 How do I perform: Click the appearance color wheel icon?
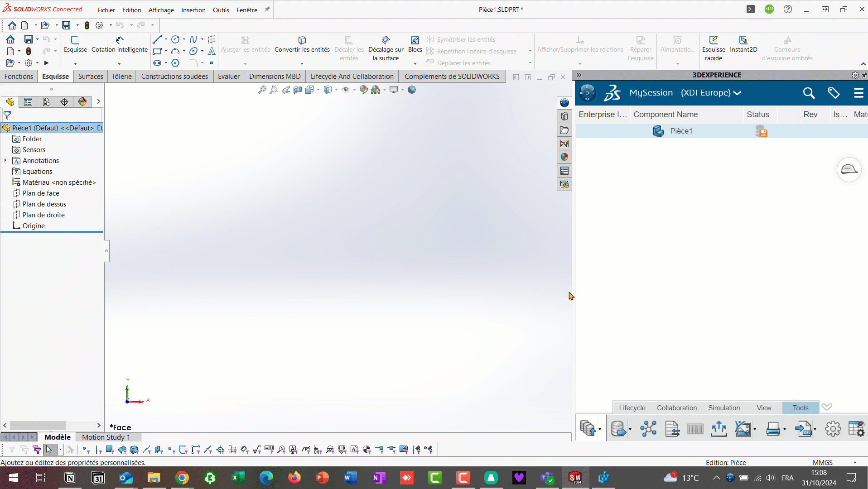[82, 102]
